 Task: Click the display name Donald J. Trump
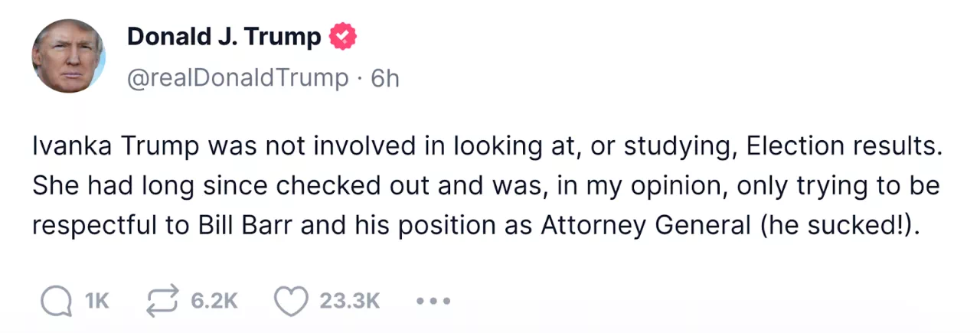(224, 36)
